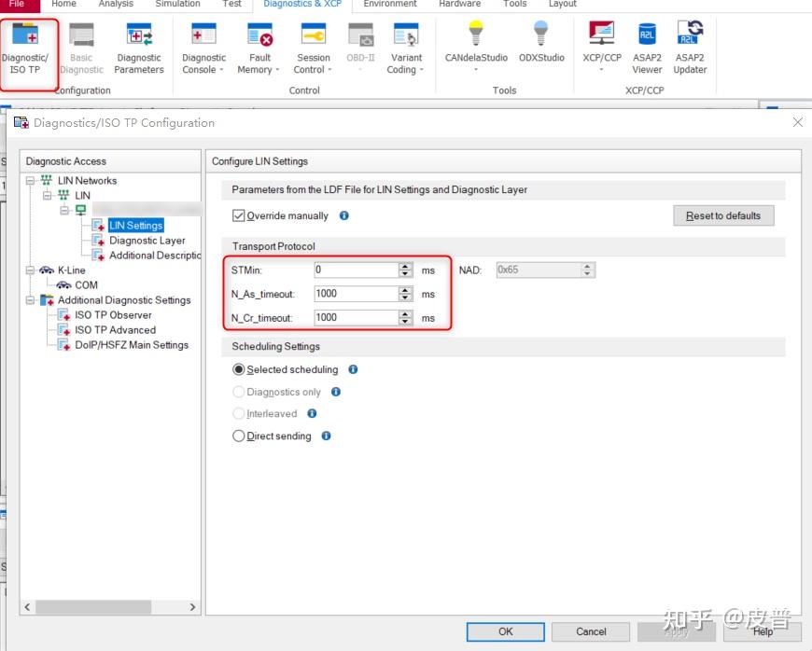Toggle Override manually checkbox

coord(238,215)
